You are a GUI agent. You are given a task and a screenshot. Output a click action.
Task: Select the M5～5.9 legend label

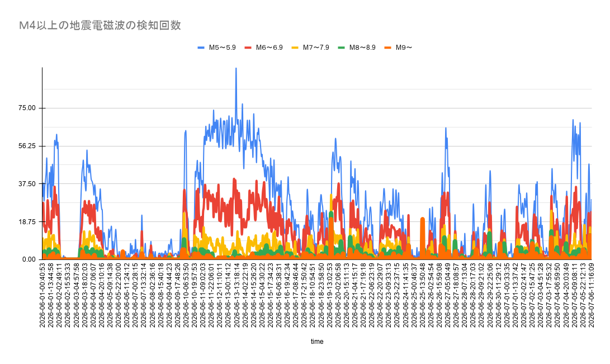pyautogui.click(x=222, y=48)
